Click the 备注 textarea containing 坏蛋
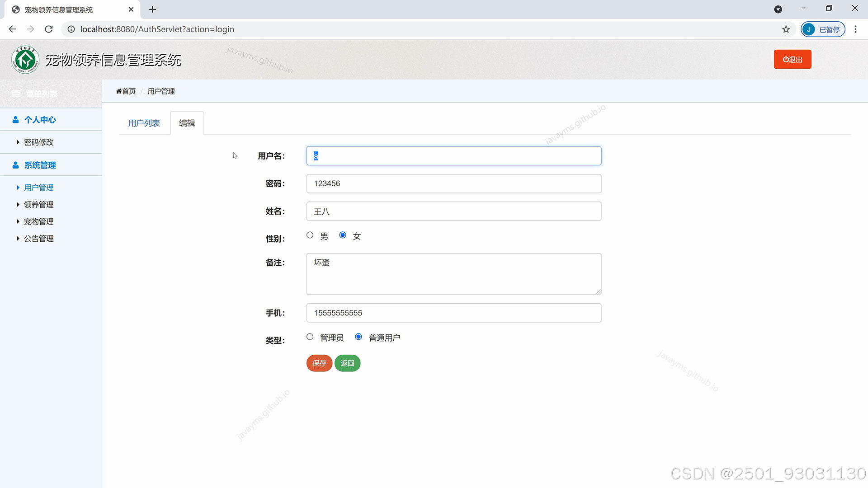Viewport: 868px width, 488px height. [454, 274]
